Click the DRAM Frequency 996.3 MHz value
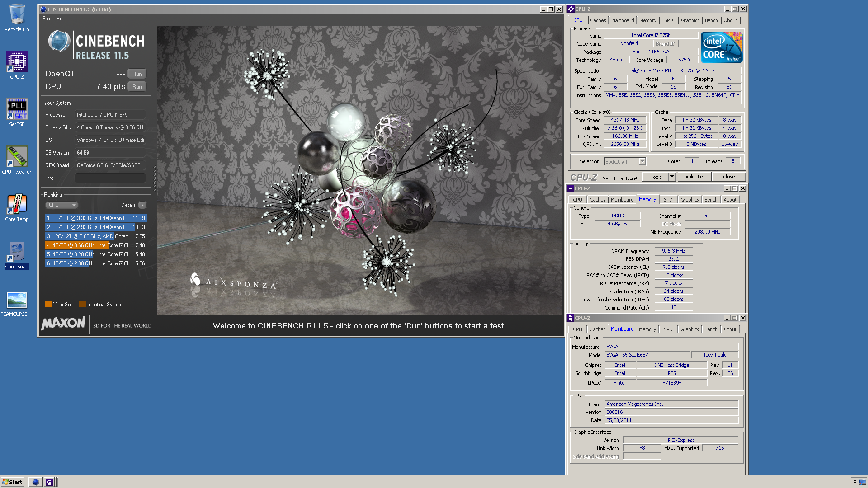 tap(673, 251)
